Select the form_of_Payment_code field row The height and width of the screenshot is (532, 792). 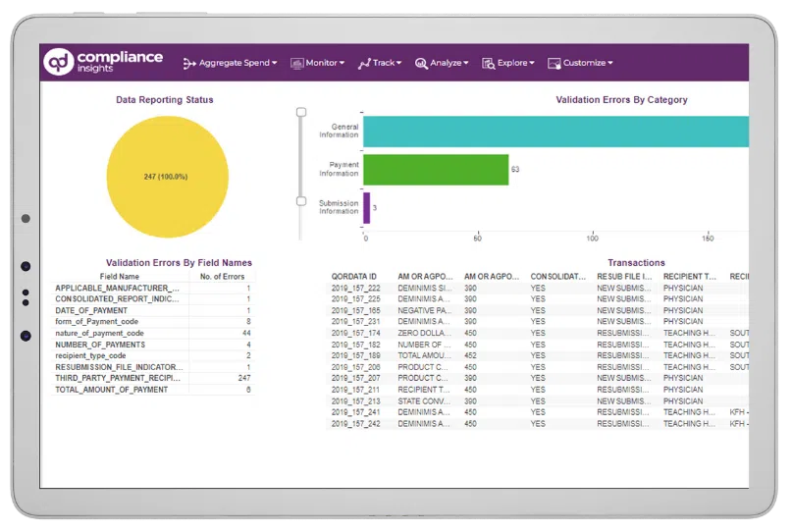[x=152, y=322]
